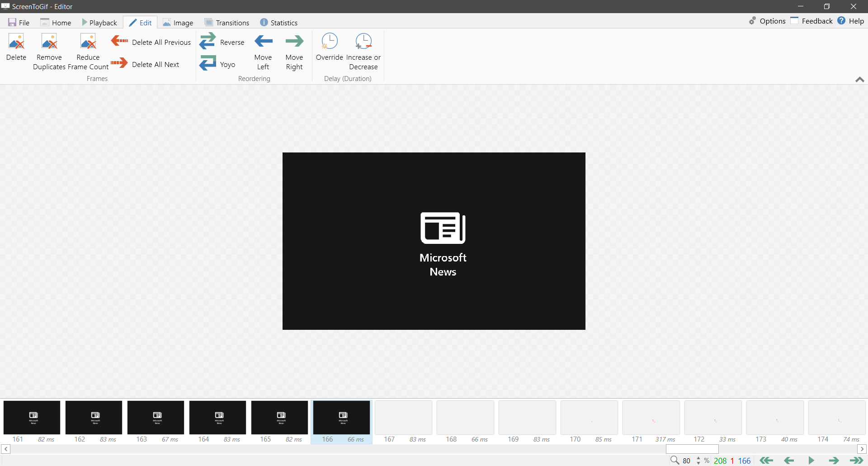Open Help
The height and width of the screenshot is (466, 868).
[x=850, y=21]
